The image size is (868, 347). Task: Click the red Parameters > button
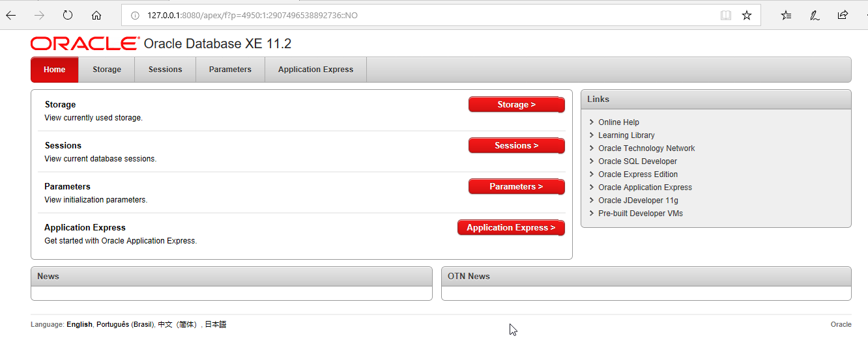point(516,186)
